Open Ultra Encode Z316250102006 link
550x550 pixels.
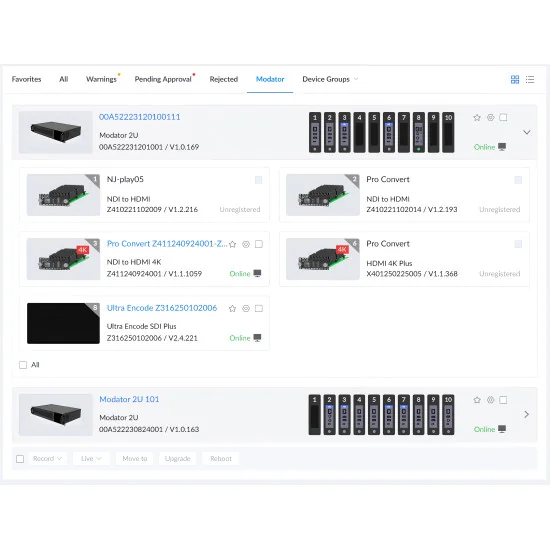coord(162,308)
